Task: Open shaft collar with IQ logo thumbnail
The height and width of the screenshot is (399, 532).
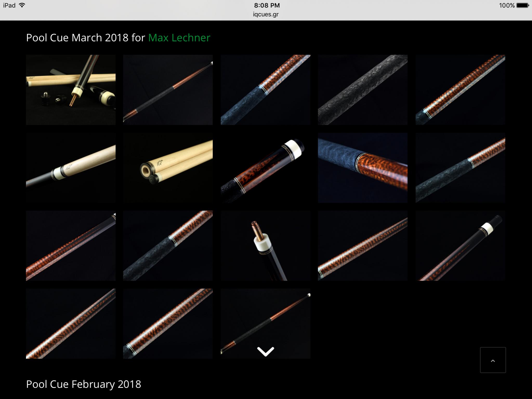Action: tap(71, 168)
